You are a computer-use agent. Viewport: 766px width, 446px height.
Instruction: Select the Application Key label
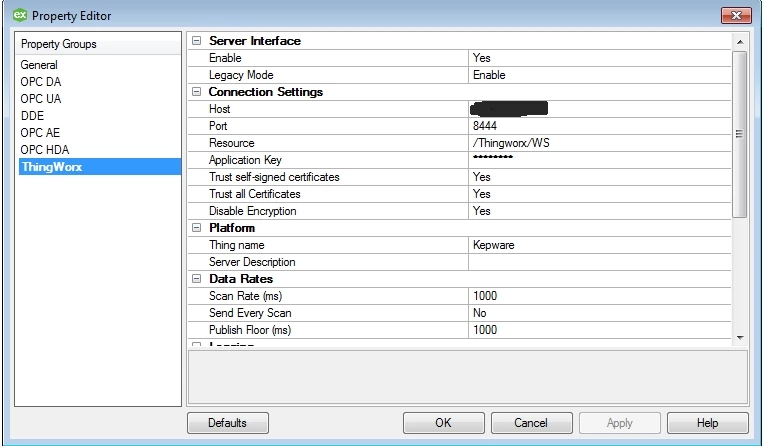[245, 160]
